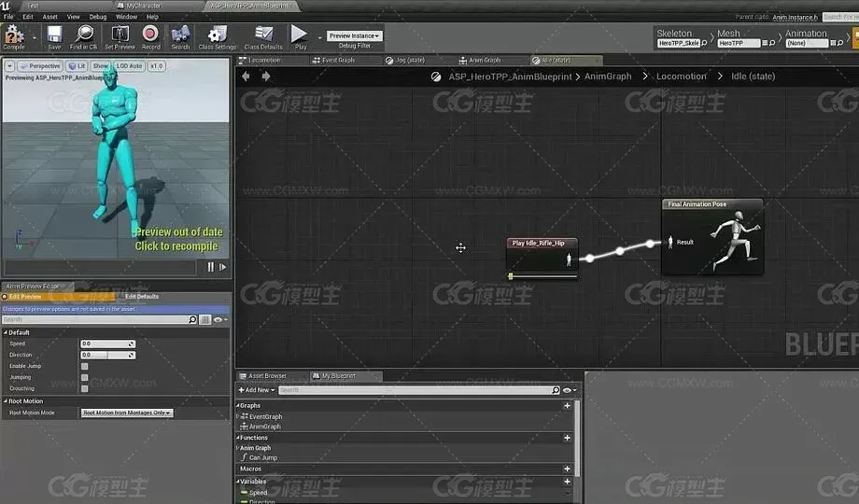Click the Unreal Engine logo icon
Image resolution: width=859 pixels, height=504 pixels.
pyautogui.click(x=6, y=6)
